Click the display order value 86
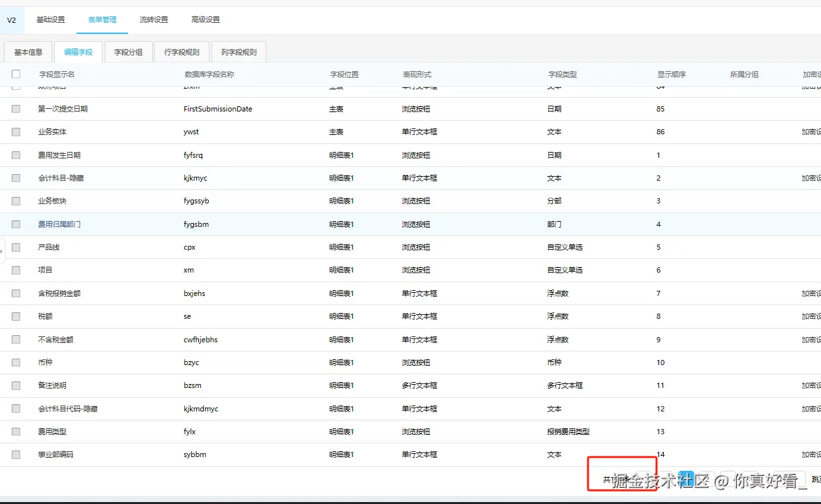This screenshot has height=504, width=821. pyautogui.click(x=660, y=132)
